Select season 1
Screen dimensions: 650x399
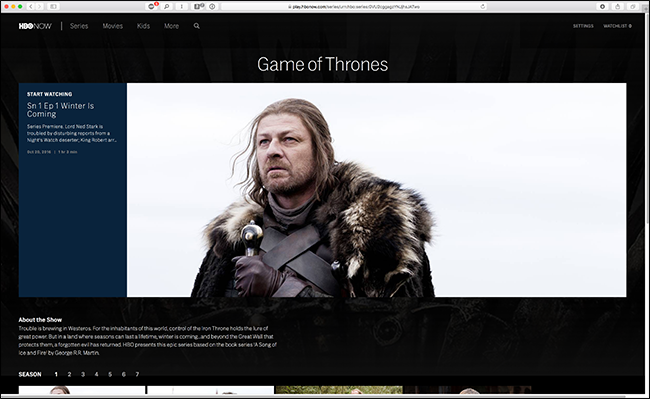pos(56,374)
